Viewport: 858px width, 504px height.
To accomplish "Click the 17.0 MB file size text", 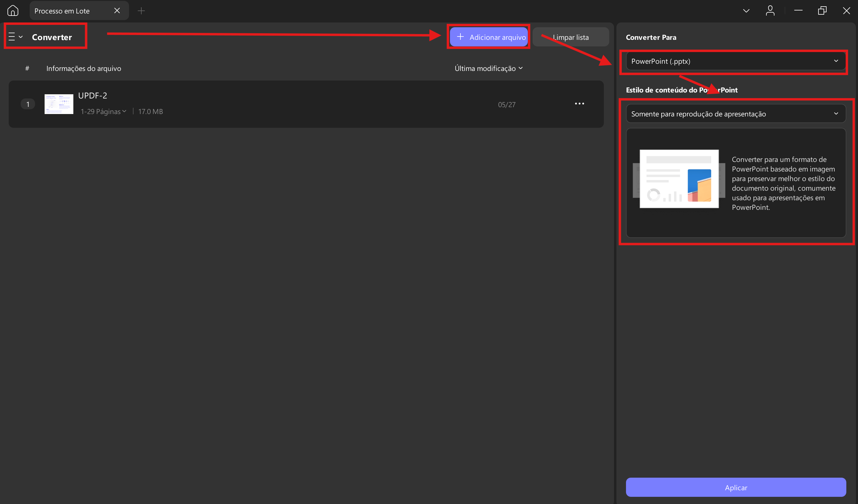I will (151, 112).
